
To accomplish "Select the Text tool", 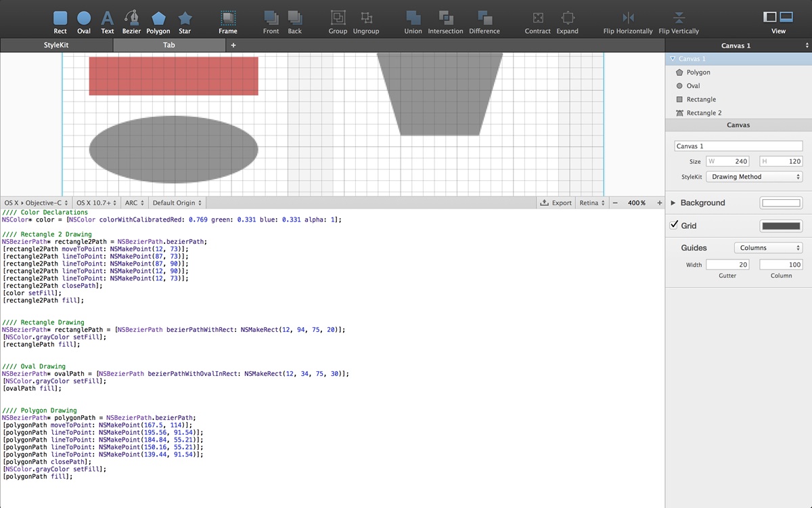I will tap(108, 22).
